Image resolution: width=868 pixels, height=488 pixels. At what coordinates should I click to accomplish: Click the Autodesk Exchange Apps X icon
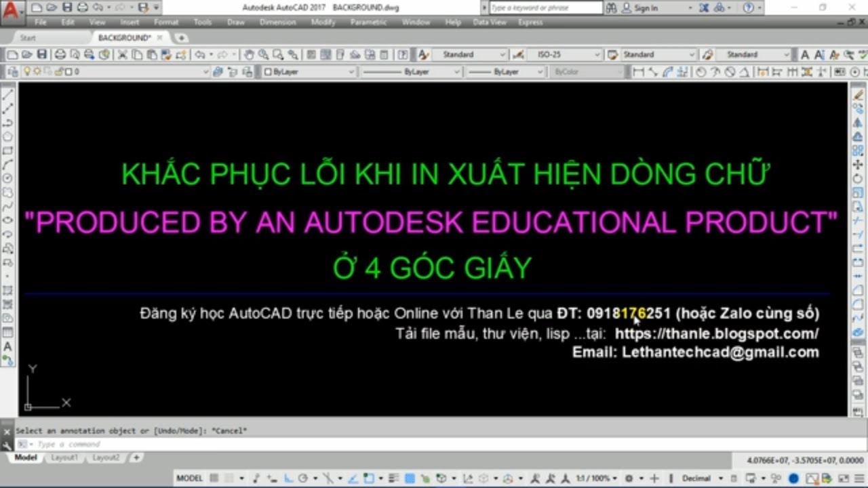click(703, 7)
